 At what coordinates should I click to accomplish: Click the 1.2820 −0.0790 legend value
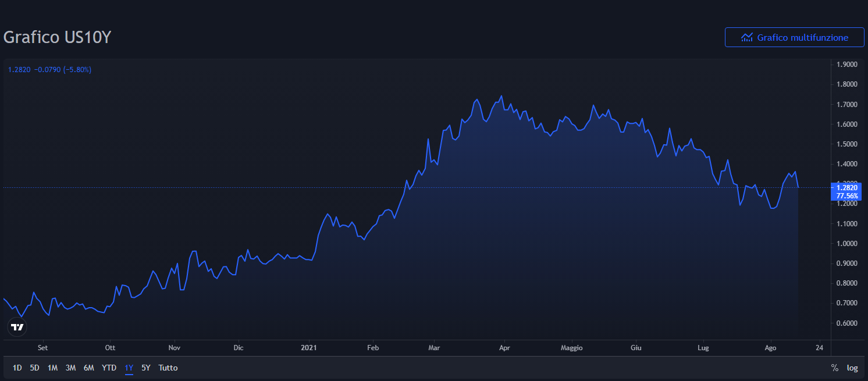pyautogui.click(x=49, y=70)
